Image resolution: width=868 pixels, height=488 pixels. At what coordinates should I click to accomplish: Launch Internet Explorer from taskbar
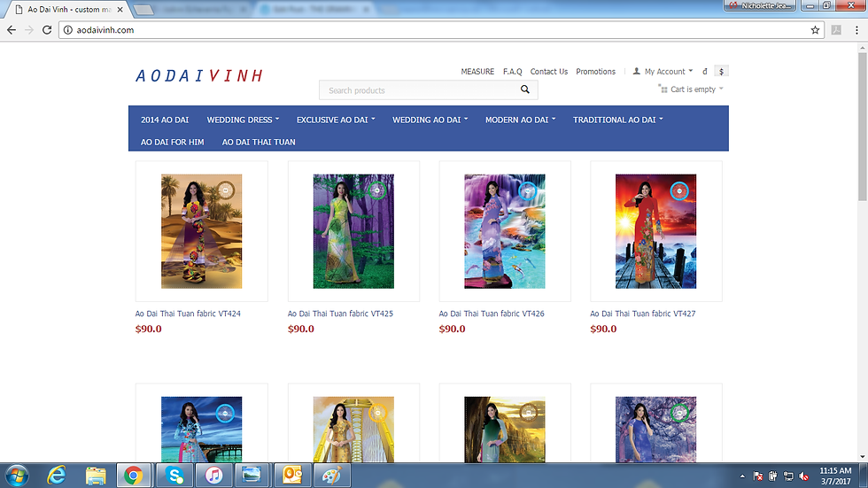click(x=57, y=476)
